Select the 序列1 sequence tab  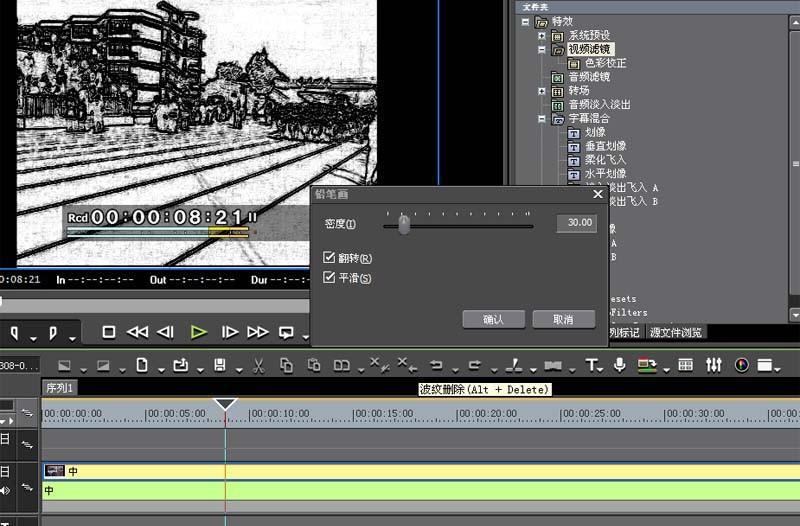pyautogui.click(x=60, y=388)
